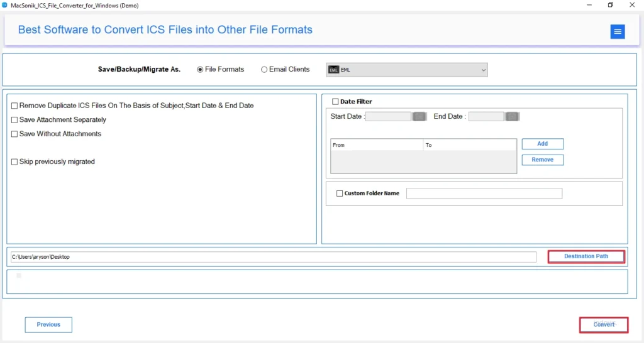Viewport: 644px width, 343px height.
Task: Open the blue hamburger menu icon
Action: pyautogui.click(x=617, y=32)
